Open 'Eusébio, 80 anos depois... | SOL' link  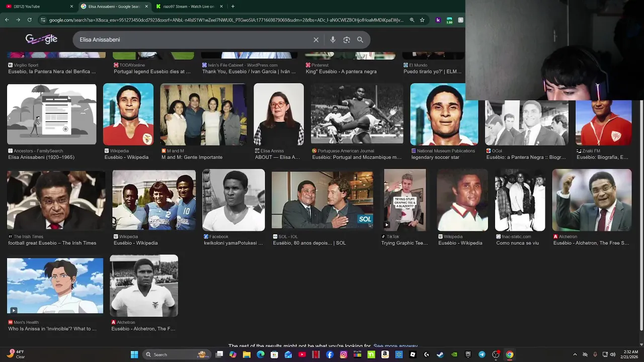309,243
